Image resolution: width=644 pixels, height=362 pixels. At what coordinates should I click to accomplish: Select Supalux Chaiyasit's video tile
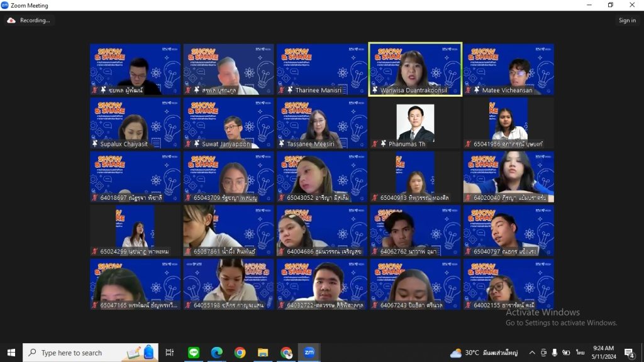135,123
